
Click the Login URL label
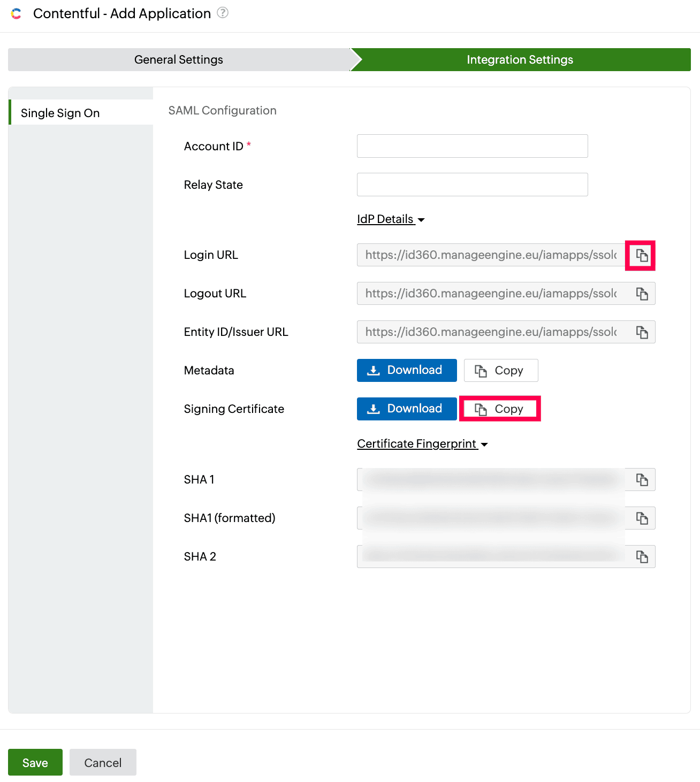(x=211, y=255)
